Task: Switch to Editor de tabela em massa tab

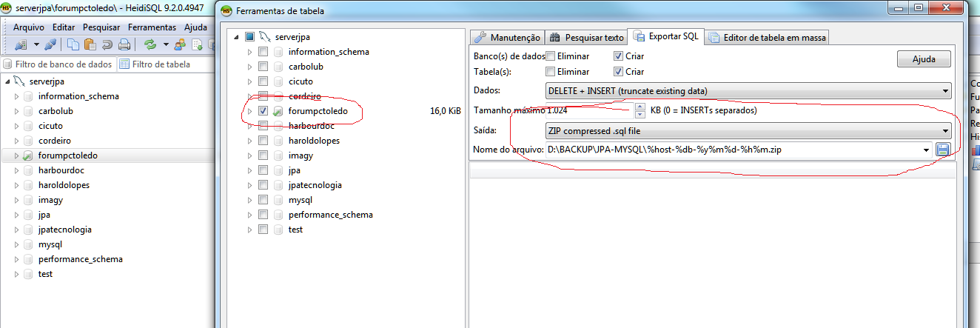Action: (x=768, y=37)
